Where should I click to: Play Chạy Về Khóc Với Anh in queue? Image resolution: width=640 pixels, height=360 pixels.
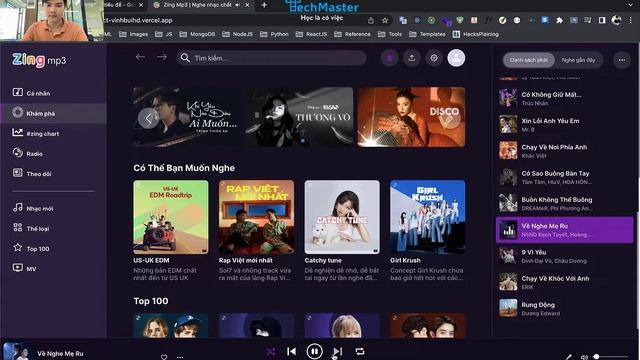click(x=564, y=282)
